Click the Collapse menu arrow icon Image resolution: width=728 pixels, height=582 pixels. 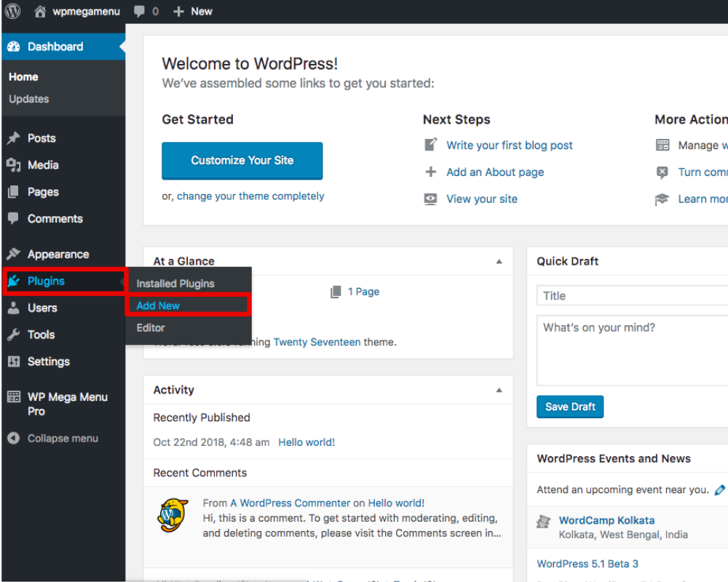[13, 438]
